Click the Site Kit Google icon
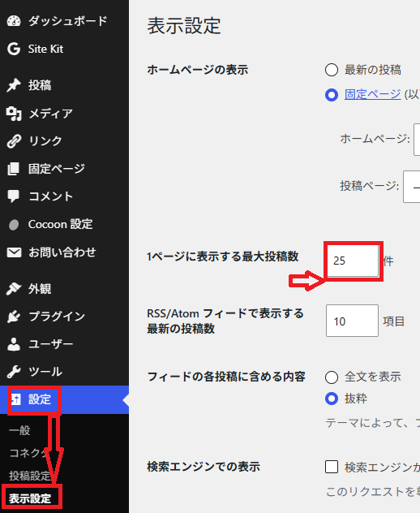The height and width of the screenshot is (513, 420). click(x=14, y=49)
